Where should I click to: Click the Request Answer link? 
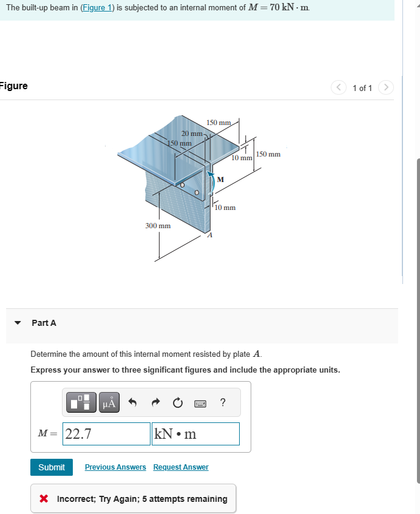(x=180, y=467)
